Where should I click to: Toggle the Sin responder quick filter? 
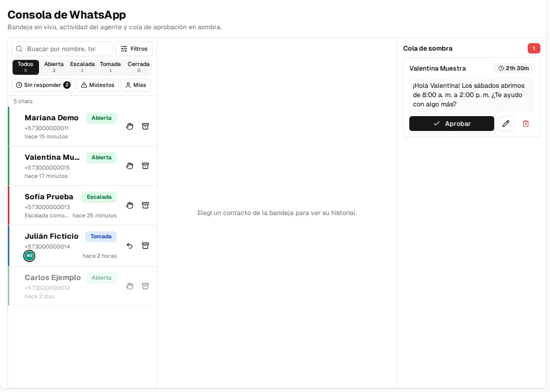43,85
